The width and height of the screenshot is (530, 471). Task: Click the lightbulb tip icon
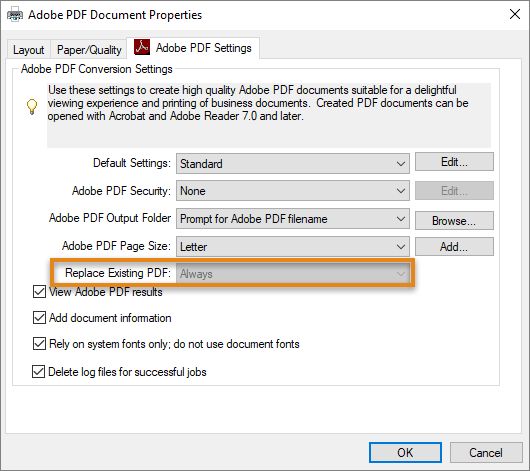pos(32,107)
